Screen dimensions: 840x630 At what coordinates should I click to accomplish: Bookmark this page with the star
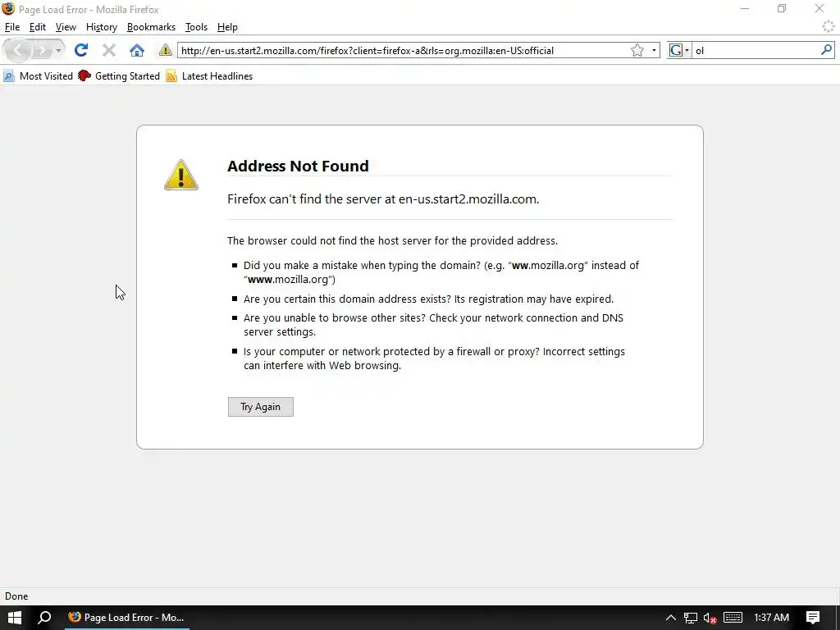point(637,50)
